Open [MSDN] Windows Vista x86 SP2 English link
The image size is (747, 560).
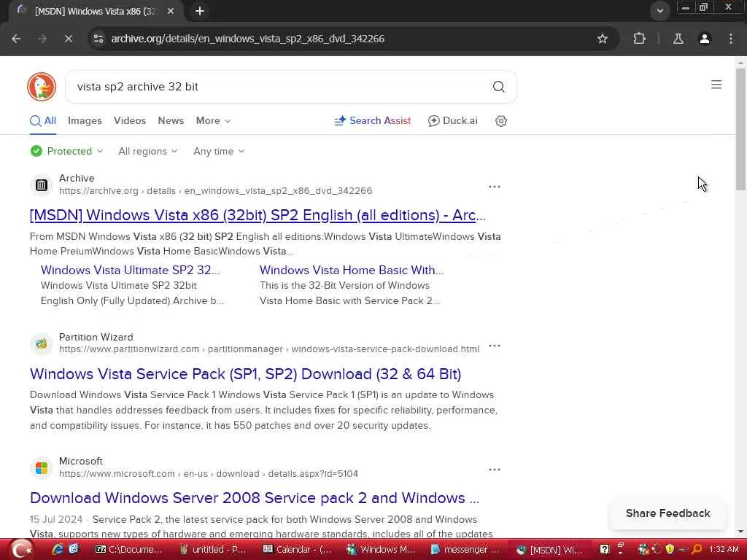[x=258, y=215]
